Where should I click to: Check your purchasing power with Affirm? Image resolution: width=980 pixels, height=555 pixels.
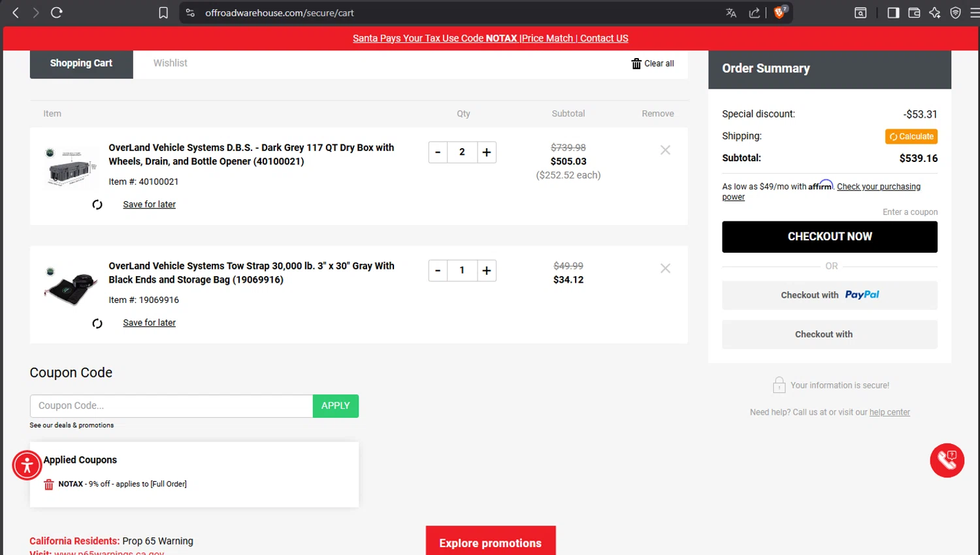point(821,191)
